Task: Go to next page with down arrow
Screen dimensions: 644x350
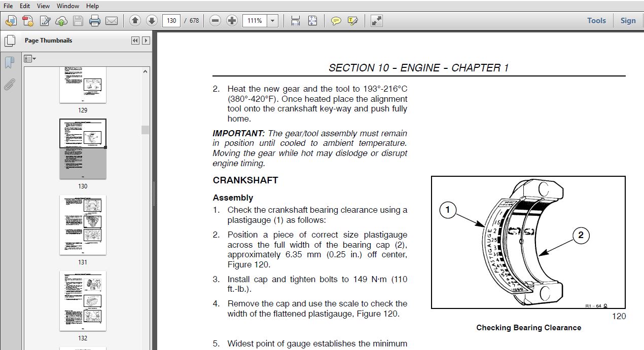Action: 152,21
